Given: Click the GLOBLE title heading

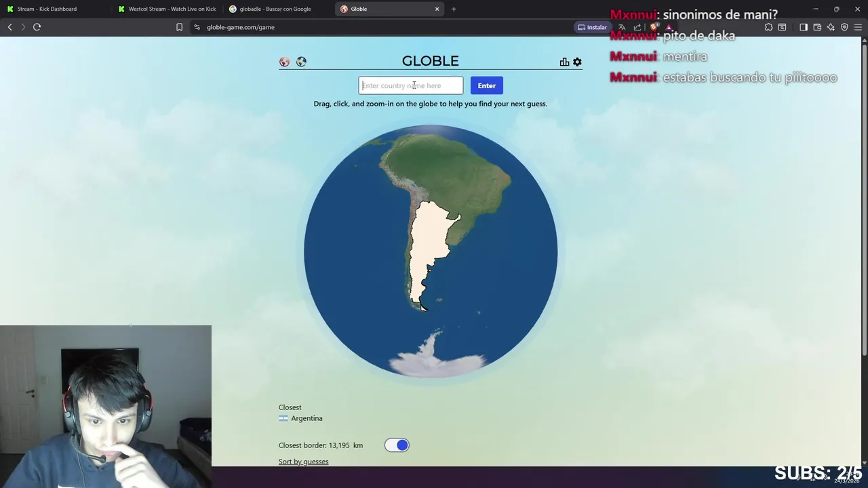Looking at the screenshot, I should [x=431, y=61].
